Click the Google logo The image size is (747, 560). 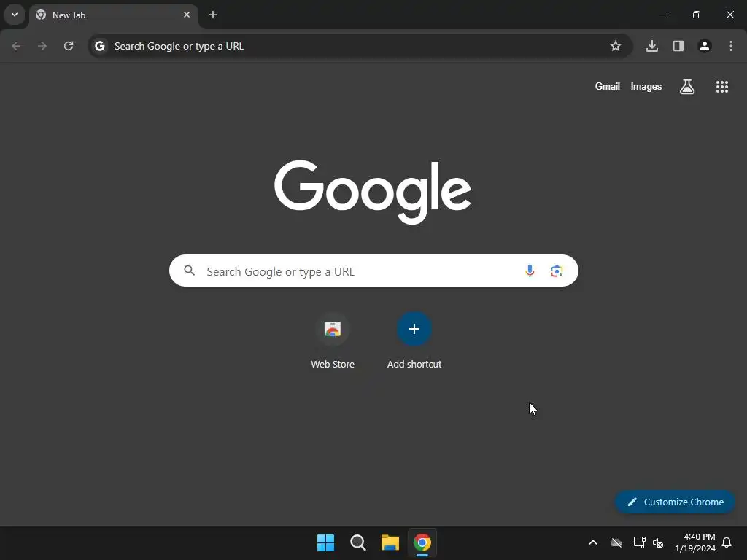[x=373, y=192]
